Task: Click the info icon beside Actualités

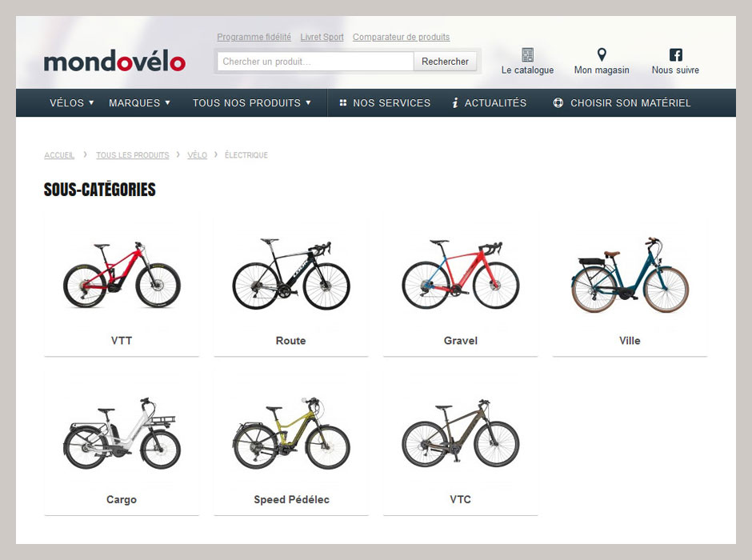Action: tap(455, 102)
